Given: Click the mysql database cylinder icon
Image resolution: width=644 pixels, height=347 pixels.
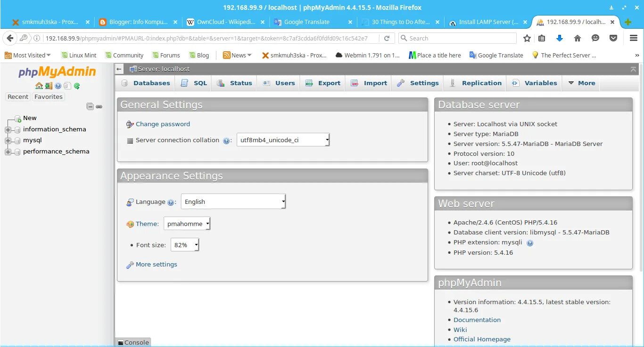Looking at the screenshot, I should (x=18, y=140).
